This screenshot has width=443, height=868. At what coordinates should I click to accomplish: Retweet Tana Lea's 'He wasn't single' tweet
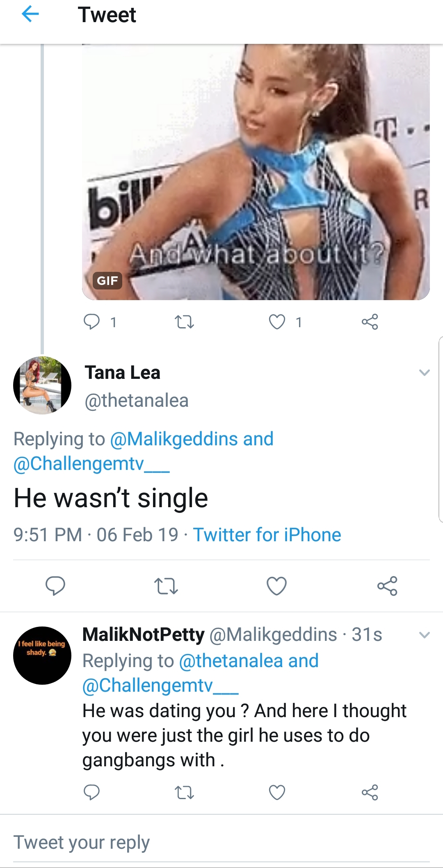coord(166,586)
